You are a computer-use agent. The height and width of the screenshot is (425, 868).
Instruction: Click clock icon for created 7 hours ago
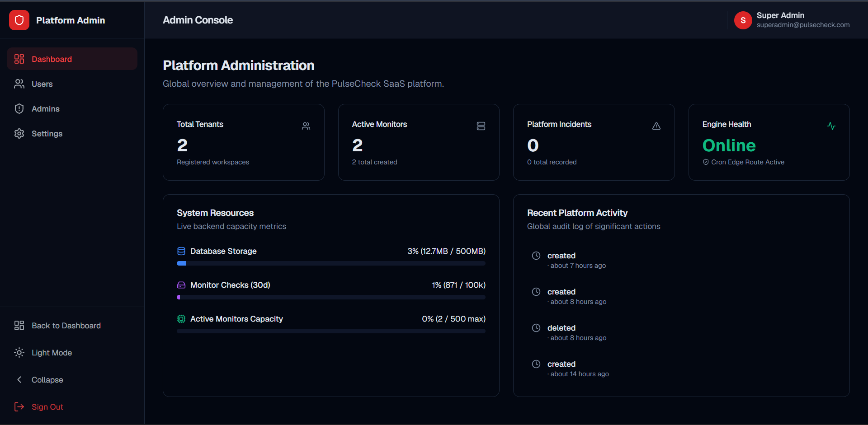tap(536, 256)
